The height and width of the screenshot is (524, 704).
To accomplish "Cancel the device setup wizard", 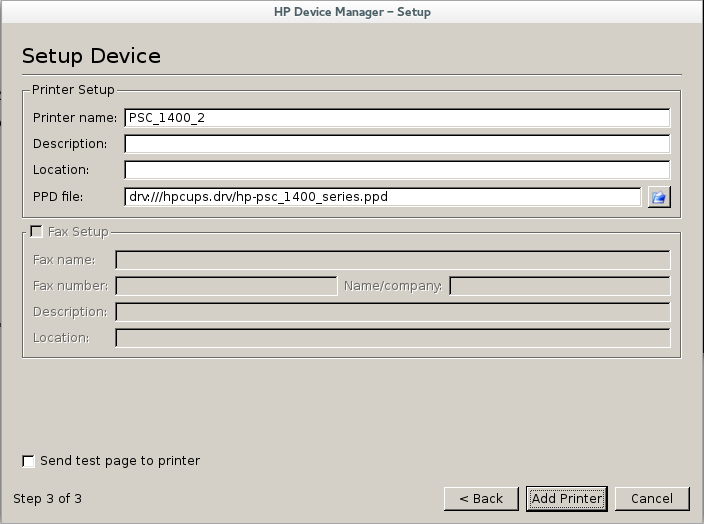I will point(652,499).
